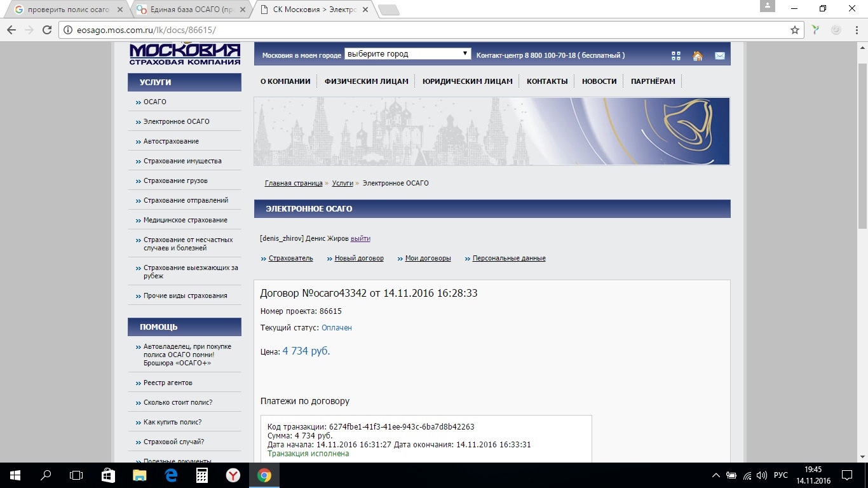Open 'Как купить полис?' link

[172, 422]
